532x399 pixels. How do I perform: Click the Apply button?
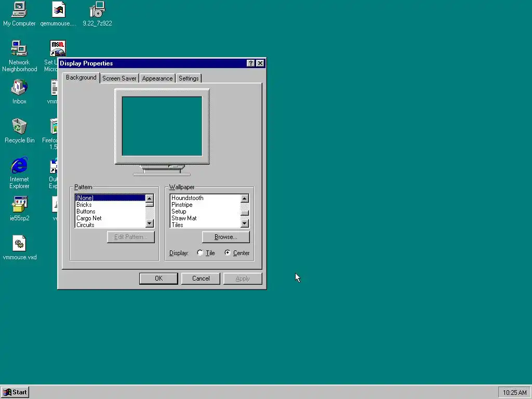243,278
